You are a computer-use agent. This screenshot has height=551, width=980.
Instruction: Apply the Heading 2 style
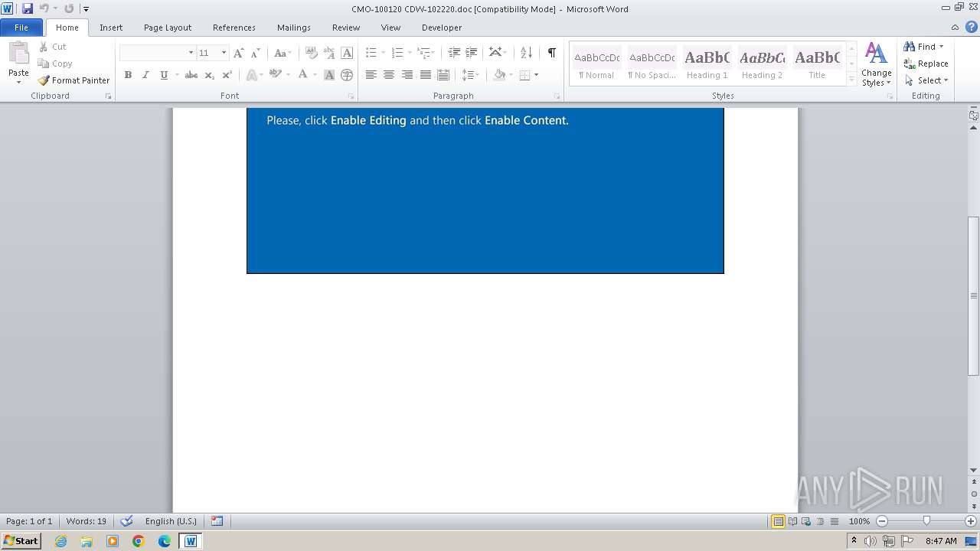762,64
